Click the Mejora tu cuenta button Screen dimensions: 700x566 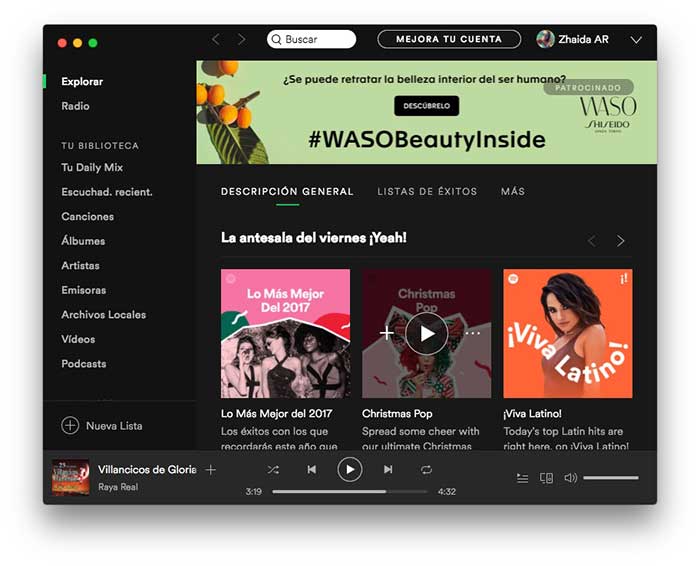coord(449,39)
